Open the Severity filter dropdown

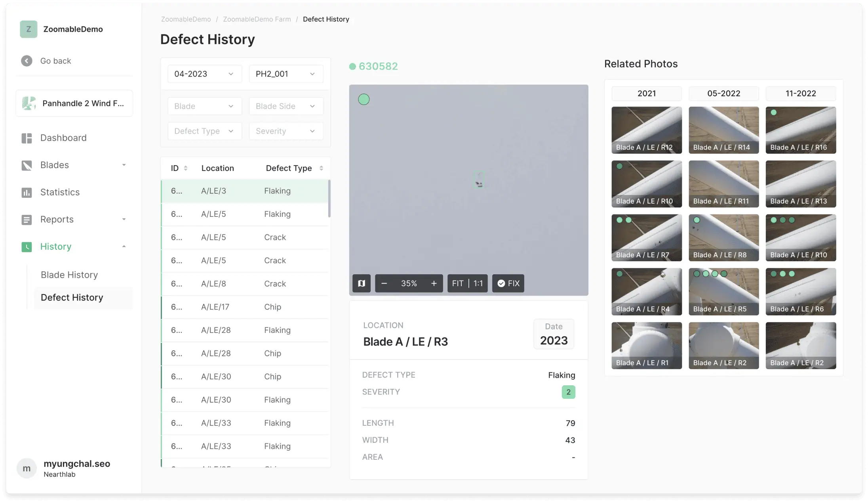tap(286, 131)
